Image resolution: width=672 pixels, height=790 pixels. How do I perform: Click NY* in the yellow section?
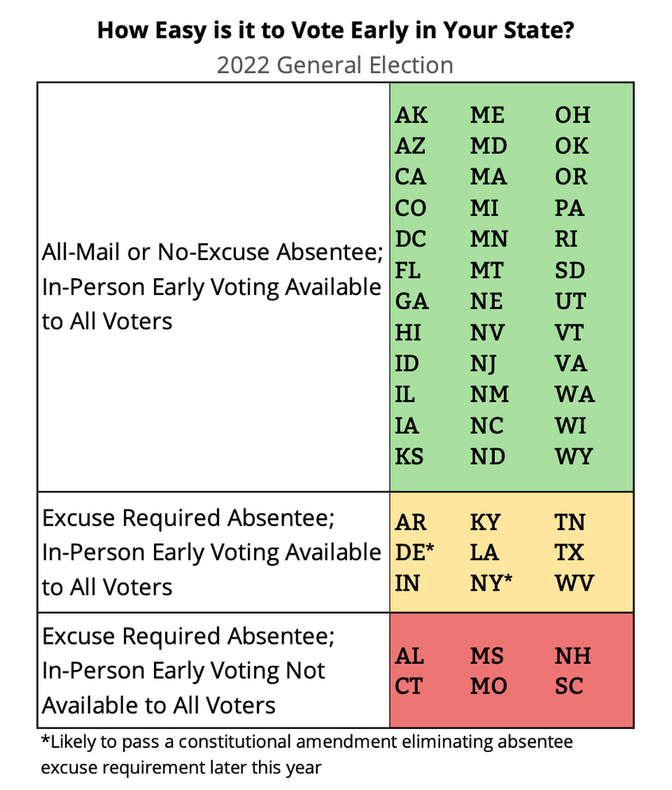click(x=491, y=583)
